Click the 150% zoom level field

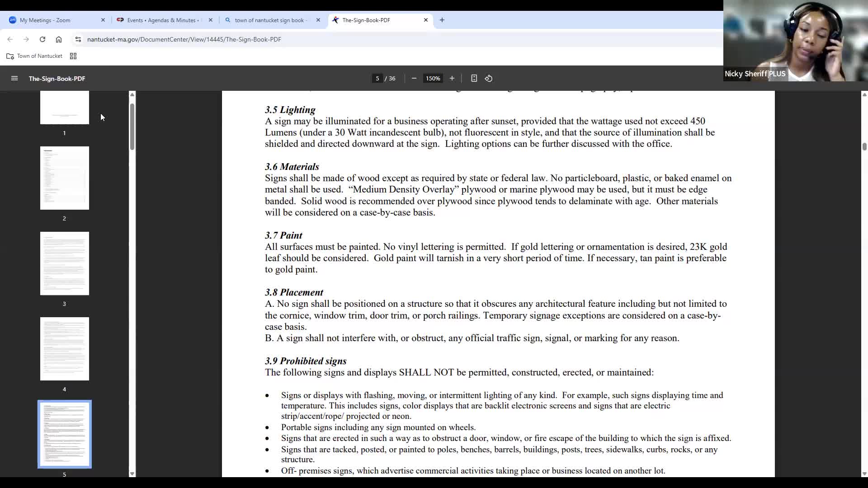[433, 79]
